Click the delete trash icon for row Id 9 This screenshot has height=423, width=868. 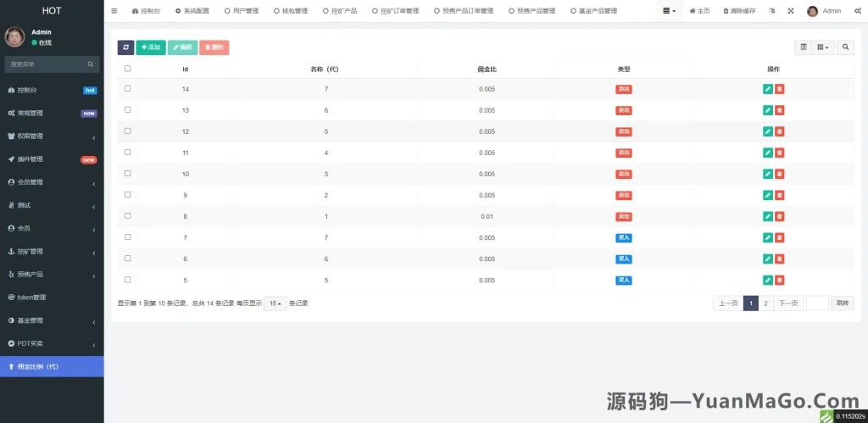tap(780, 195)
